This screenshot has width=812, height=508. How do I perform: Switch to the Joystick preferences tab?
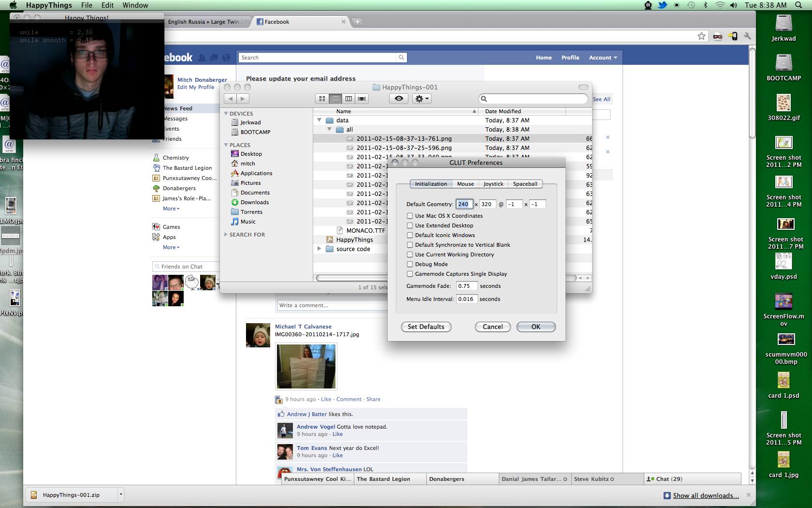tap(493, 184)
